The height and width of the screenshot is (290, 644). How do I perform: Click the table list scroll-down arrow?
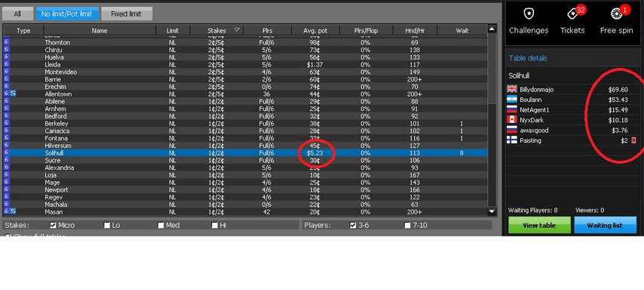492,212
